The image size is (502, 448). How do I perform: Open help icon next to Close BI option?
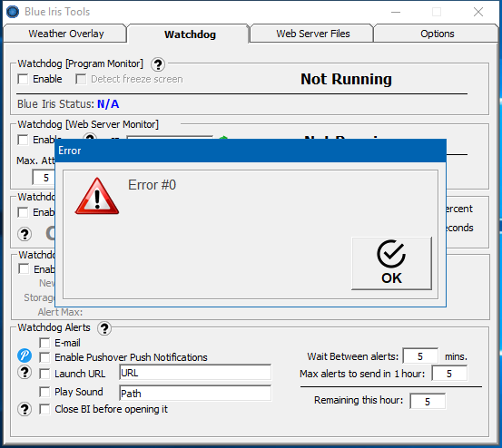coord(25,409)
